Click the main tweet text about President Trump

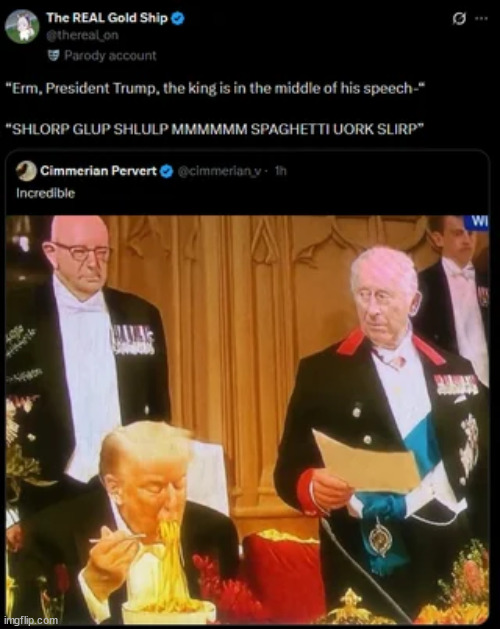point(215,88)
